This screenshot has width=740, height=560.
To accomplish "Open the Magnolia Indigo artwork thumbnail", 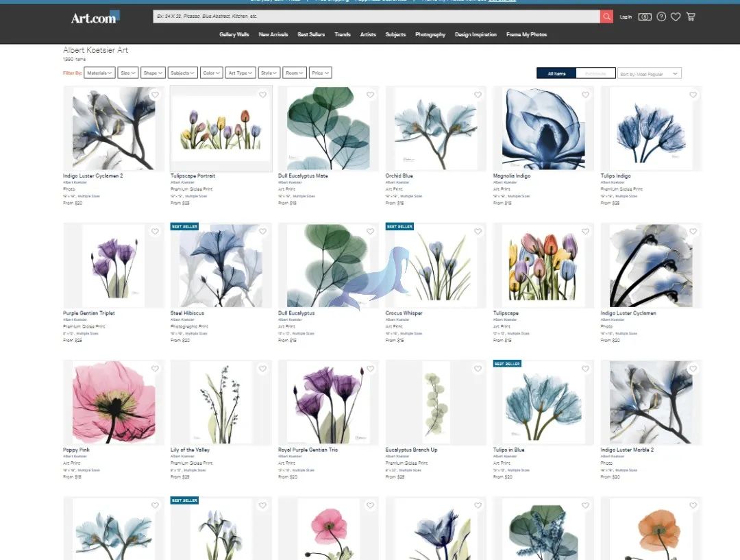I will pyautogui.click(x=543, y=128).
